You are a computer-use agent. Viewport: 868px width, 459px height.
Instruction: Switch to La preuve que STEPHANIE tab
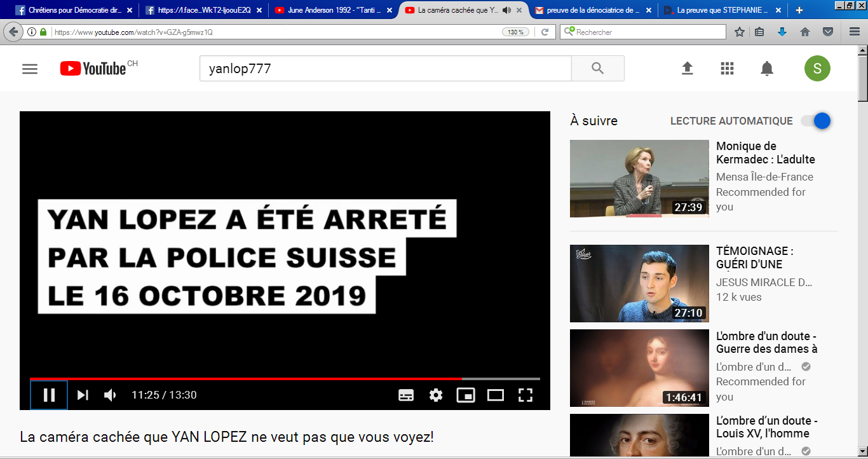(722, 10)
